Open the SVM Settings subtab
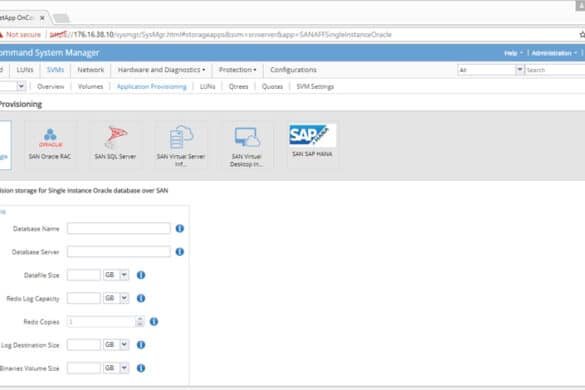 point(315,87)
